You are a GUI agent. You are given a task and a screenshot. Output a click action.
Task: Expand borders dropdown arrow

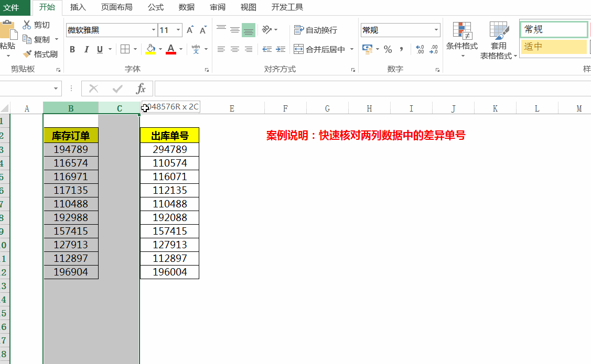click(135, 49)
